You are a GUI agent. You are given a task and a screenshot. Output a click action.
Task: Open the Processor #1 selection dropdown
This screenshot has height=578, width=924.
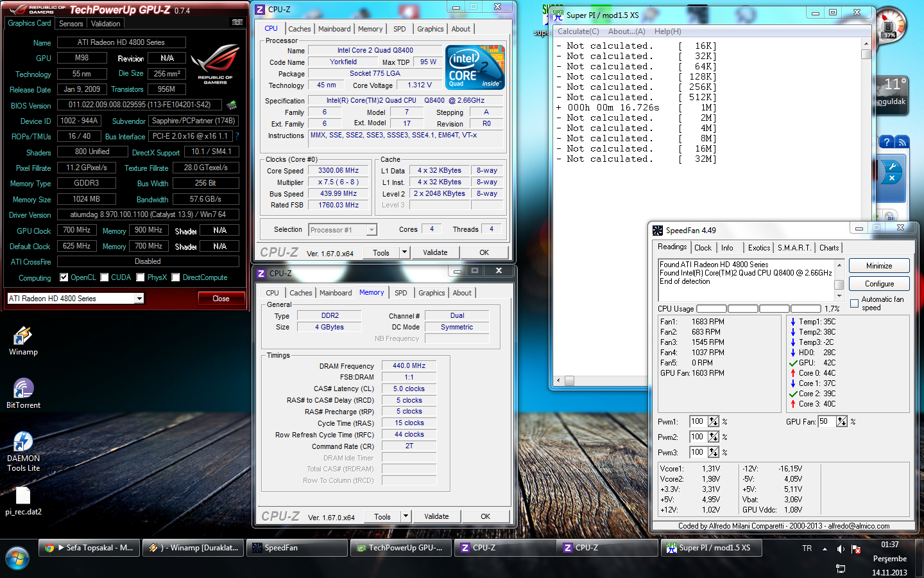point(372,230)
